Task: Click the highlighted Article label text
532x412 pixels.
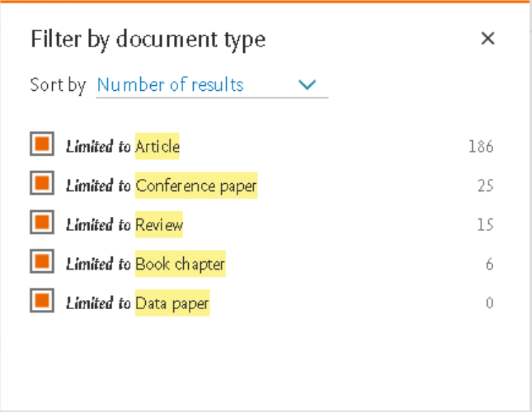Action: pyautogui.click(x=157, y=146)
